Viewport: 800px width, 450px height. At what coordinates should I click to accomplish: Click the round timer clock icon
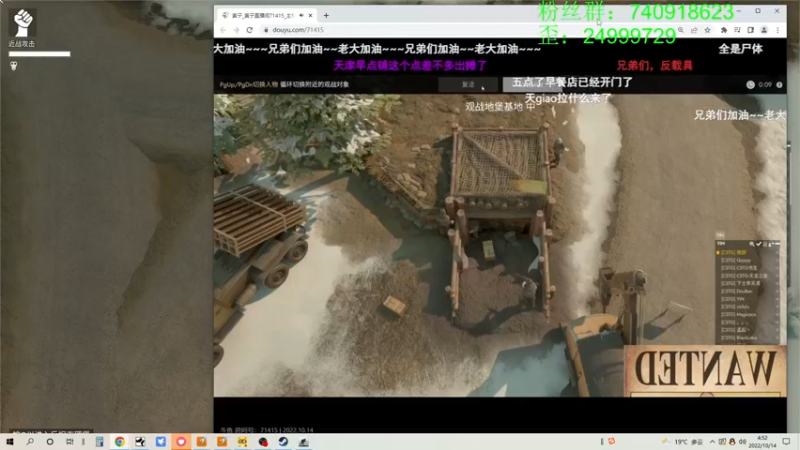point(751,85)
